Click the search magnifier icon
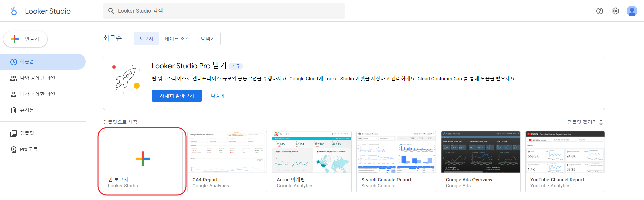 111,11
